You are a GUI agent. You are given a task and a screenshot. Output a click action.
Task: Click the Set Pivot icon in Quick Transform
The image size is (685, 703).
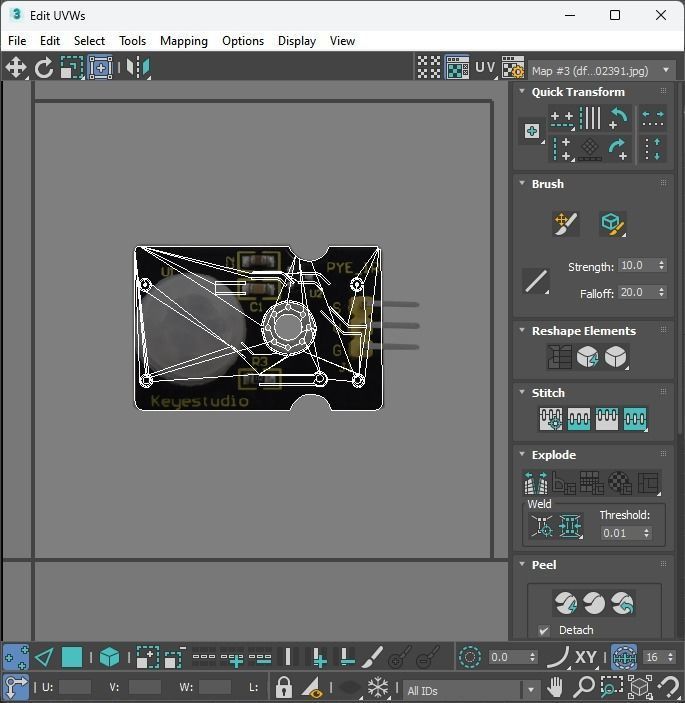532,131
